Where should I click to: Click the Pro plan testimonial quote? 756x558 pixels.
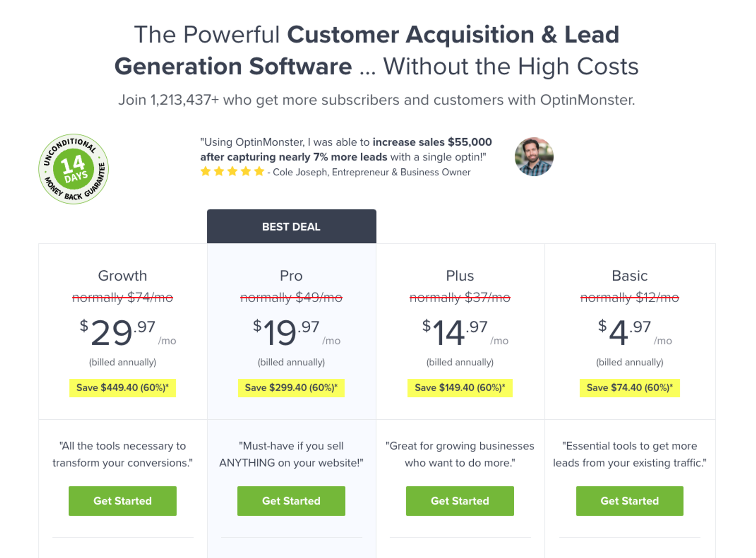pyautogui.click(x=291, y=454)
